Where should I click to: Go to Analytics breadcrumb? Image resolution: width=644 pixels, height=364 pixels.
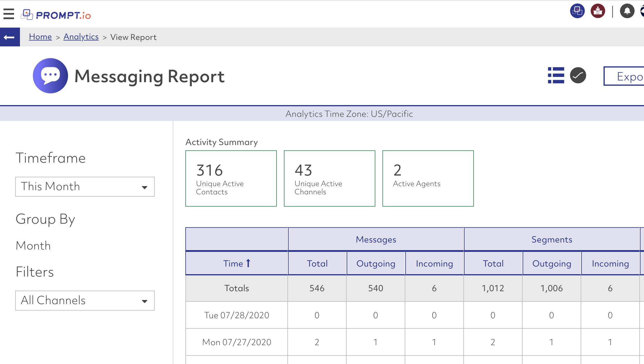[x=81, y=37]
